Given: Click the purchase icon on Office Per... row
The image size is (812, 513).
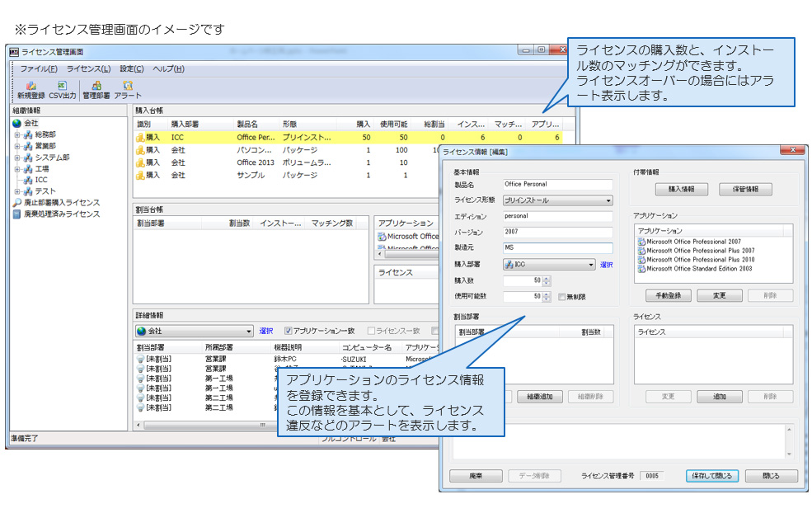Looking at the screenshot, I should tap(140, 137).
